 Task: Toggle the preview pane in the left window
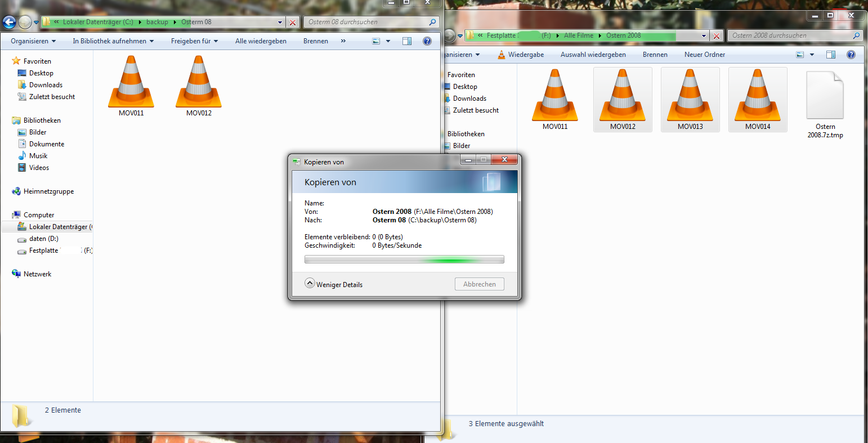(407, 41)
